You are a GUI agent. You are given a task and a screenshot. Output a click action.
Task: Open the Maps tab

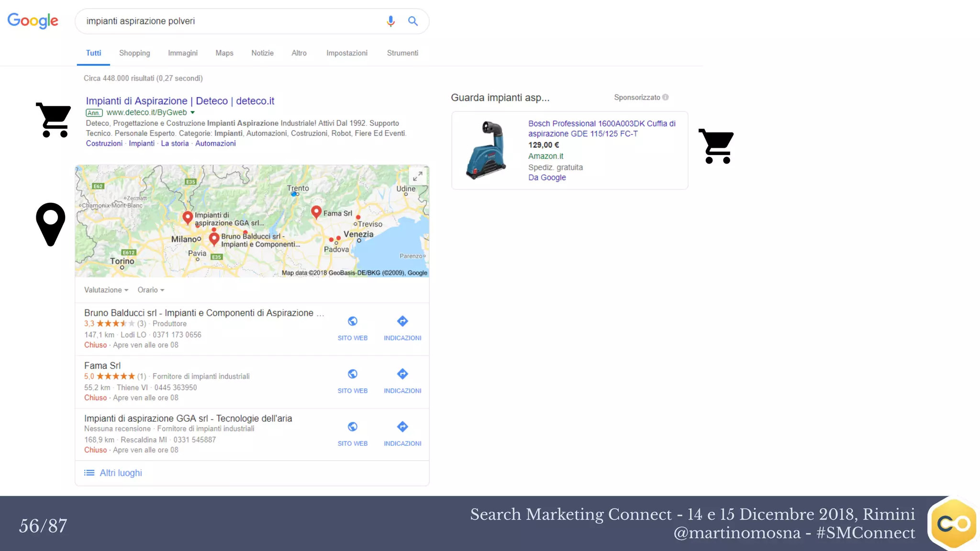pyautogui.click(x=224, y=53)
